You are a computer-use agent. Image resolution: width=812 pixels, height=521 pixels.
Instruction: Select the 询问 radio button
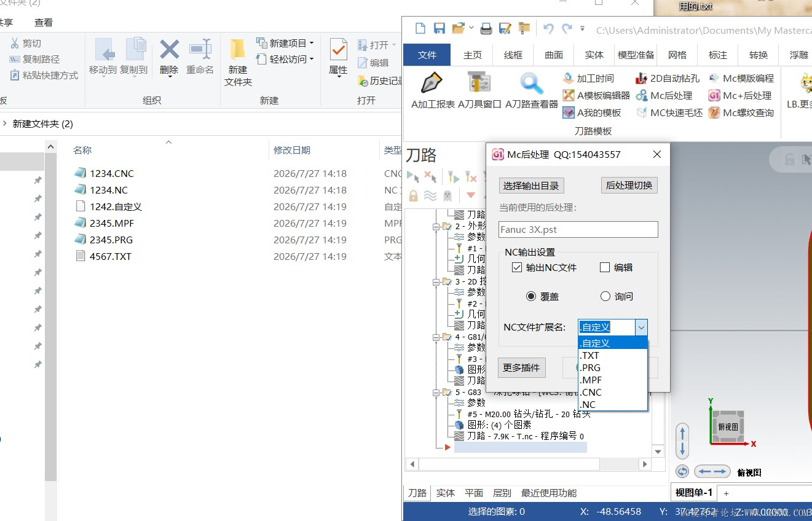605,296
